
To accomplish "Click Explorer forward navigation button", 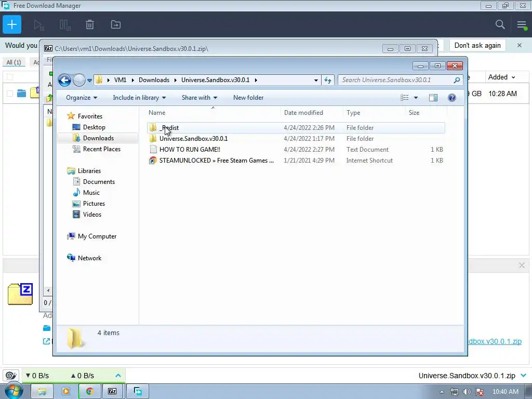I will [79, 81].
